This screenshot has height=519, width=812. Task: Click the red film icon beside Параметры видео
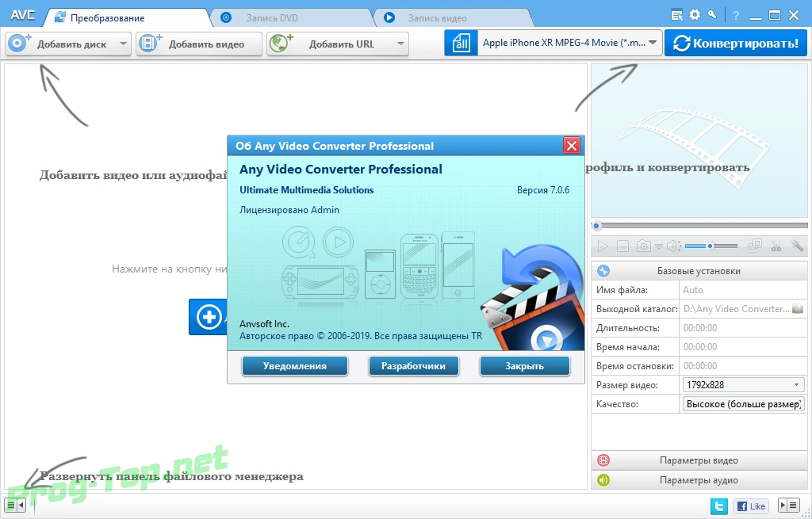pos(603,460)
